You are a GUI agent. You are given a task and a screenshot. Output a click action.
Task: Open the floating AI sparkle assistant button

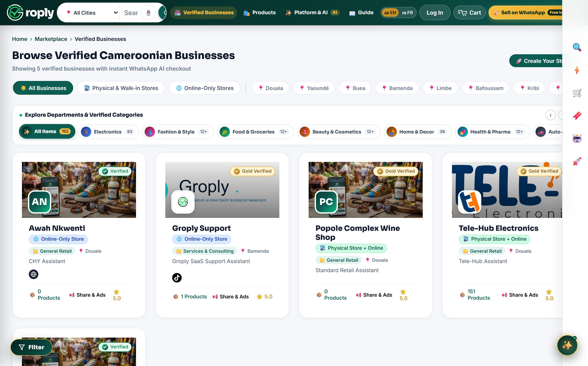click(x=567, y=345)
